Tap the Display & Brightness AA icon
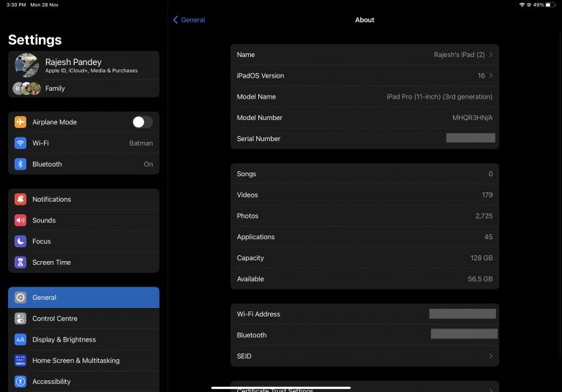 click(20, 339)
